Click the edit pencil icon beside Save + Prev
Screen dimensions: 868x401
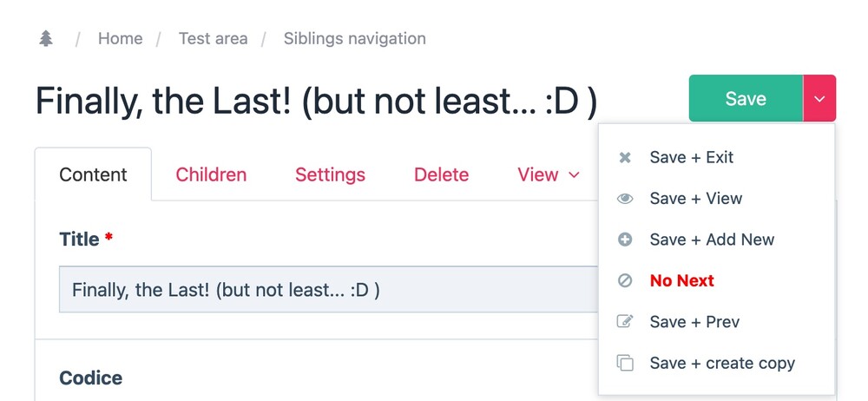pyautogui.click(x=624, y=322)
